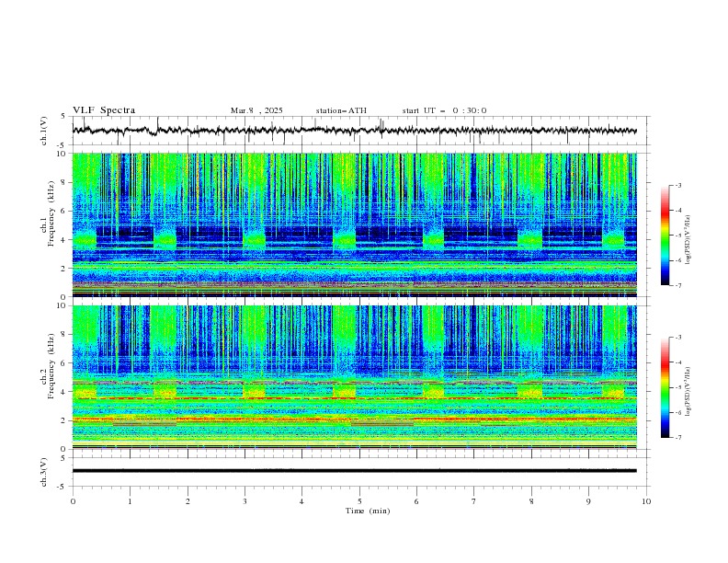Click the "Time (min)" axis label
Viewport: 728px width, 563px height.
coord(368,511)
